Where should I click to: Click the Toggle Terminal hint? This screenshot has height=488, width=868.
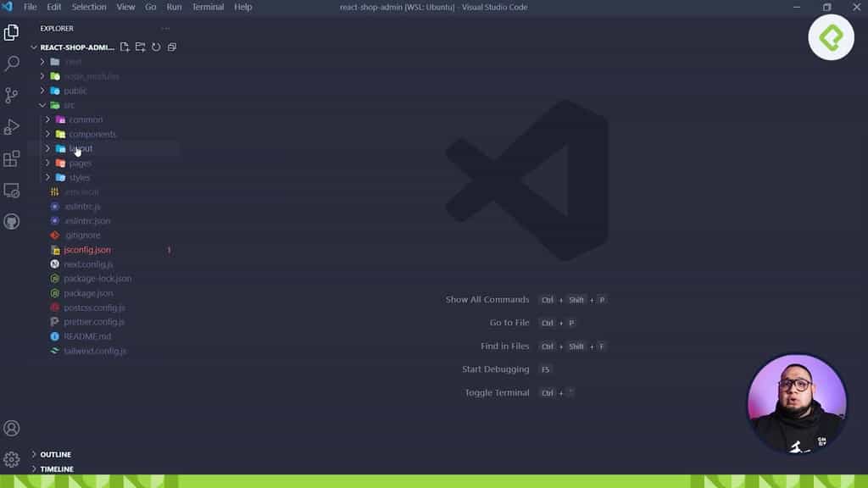click(x=497, y=392)
